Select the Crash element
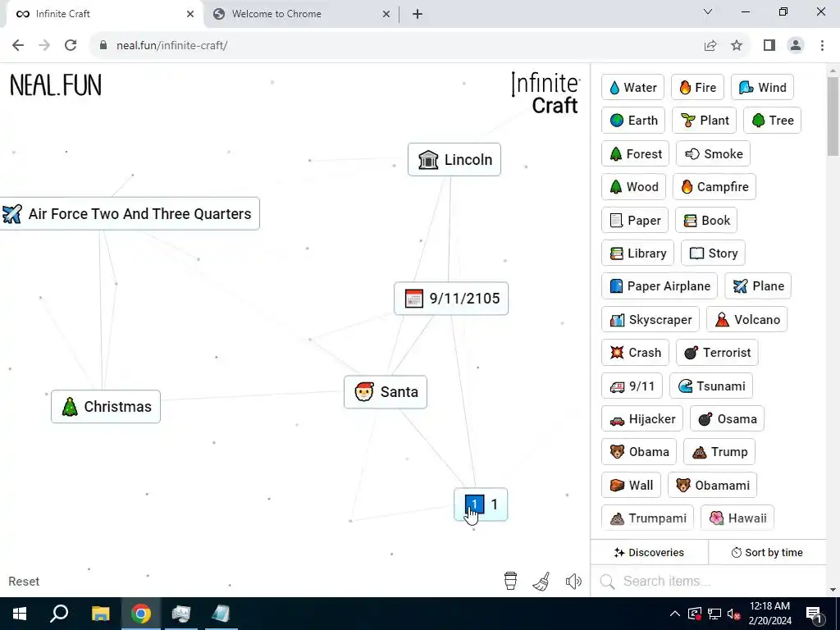The height and width of the screenshot is (630, 840). point(636,353)
